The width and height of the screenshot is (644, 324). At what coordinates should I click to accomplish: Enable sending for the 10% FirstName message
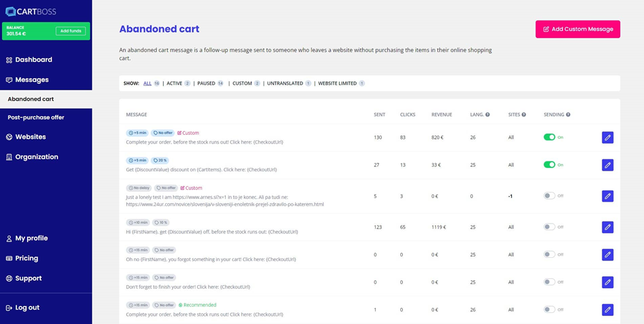[549, 227]
